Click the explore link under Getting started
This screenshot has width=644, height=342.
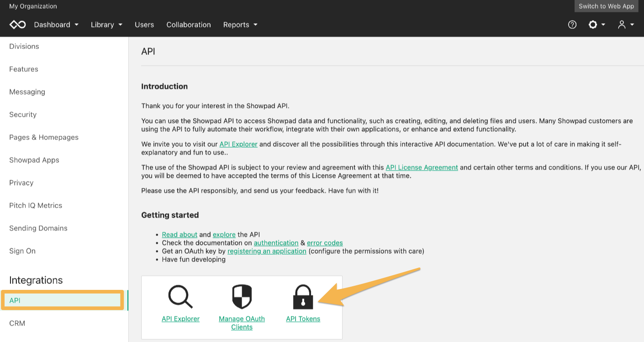(x=224, y=235)
